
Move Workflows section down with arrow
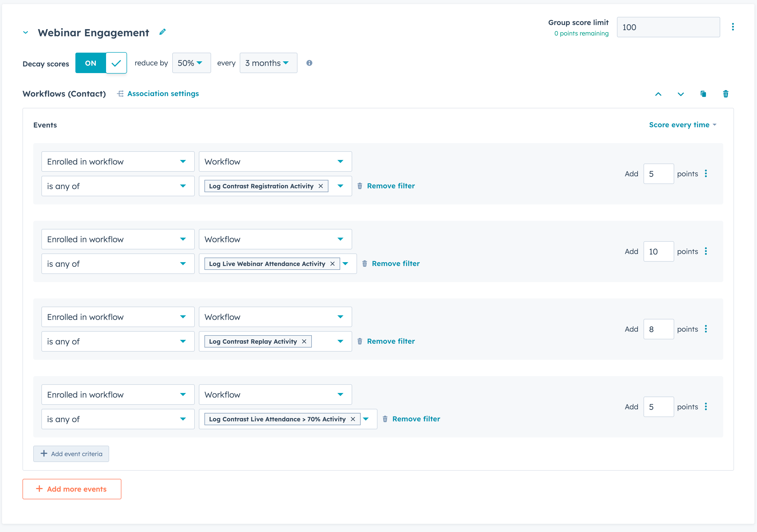681,94
